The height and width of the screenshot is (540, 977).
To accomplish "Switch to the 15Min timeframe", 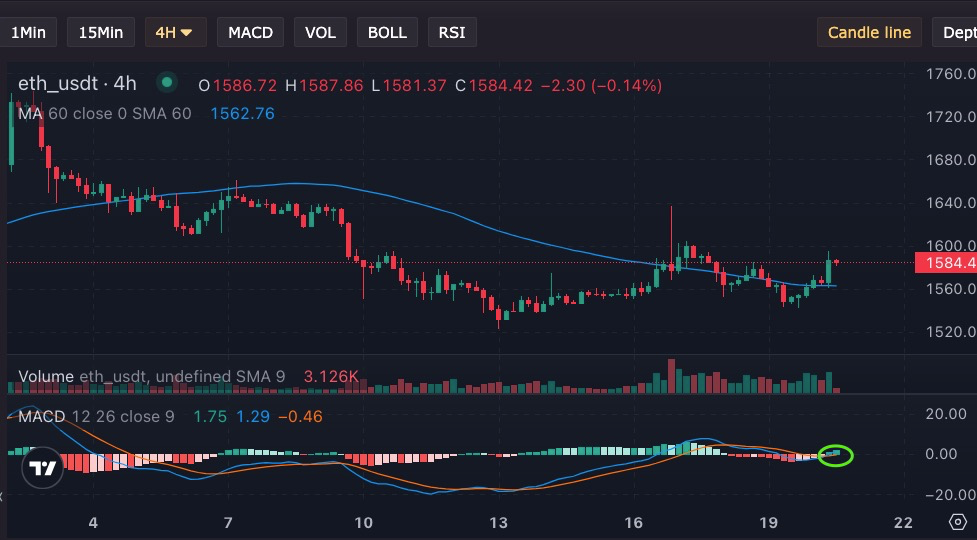I will pyautogui.click(x=101, y=32).
